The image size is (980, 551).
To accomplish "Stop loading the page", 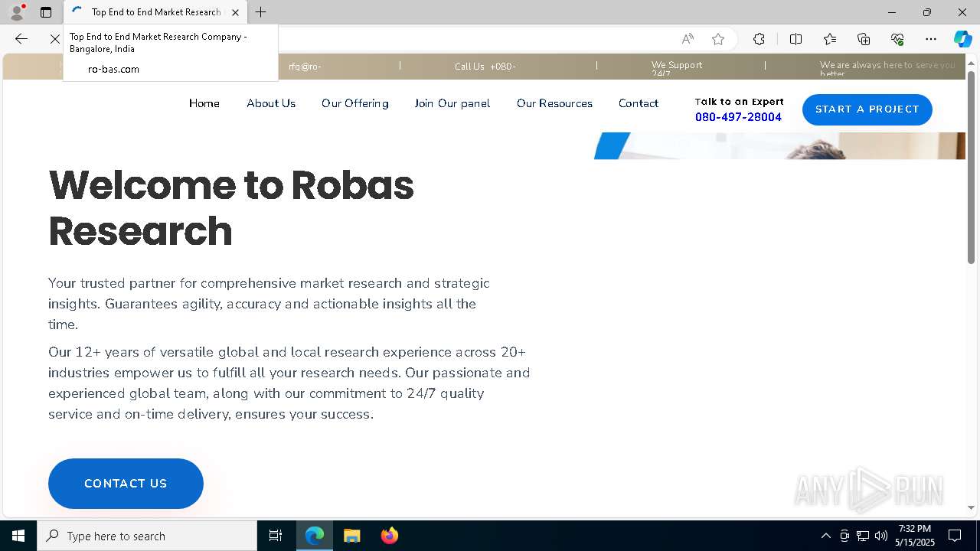I will 54,39.
